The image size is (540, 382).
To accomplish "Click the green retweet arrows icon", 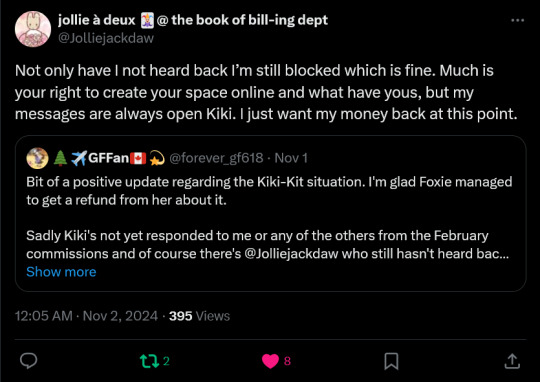I will tap(149, 361).
